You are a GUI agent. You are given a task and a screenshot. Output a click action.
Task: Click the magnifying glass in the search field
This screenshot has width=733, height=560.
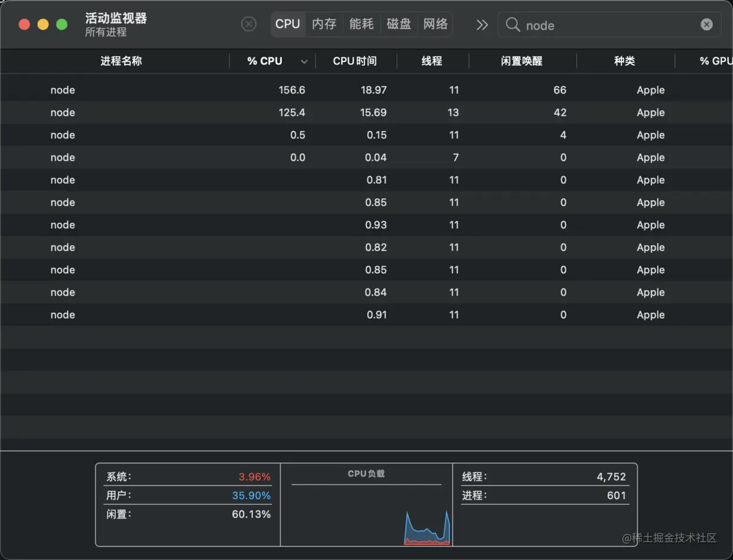click(x=512, y=25)
